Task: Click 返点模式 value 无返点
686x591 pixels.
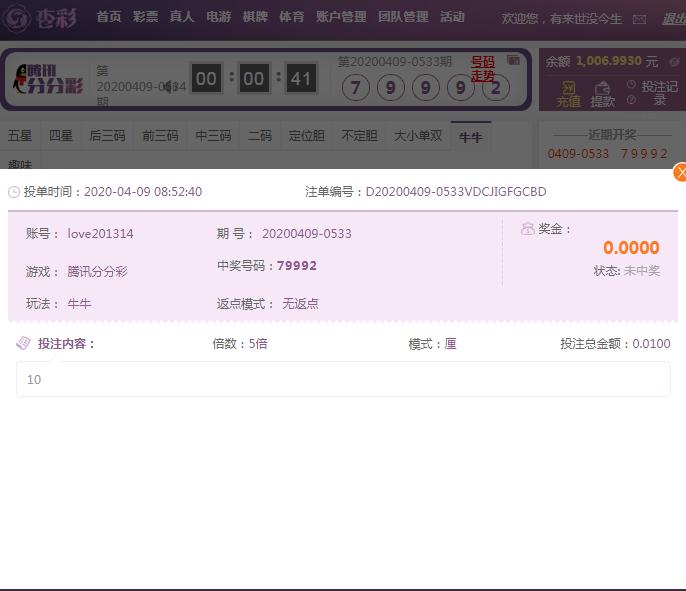Action: (300, 304)
